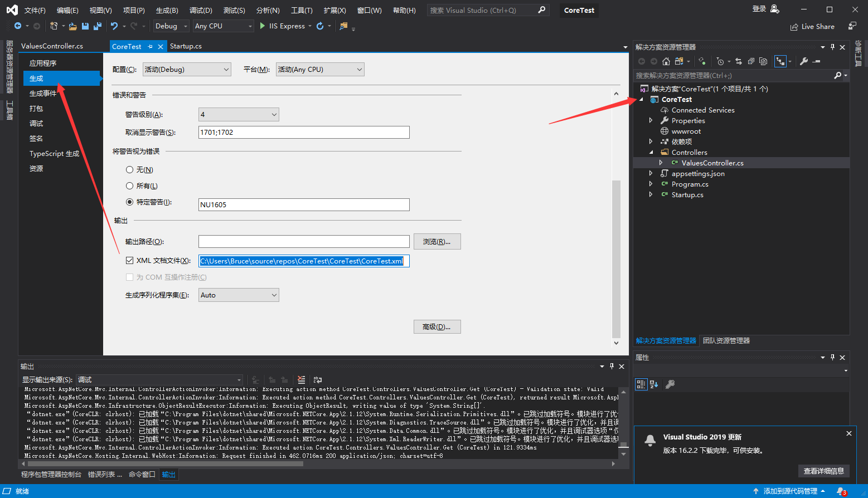This screenshot has height=498, width=868.
Task: Switch to 团队资源管理器 tab
Action: pyautogui.click(x=726, y=340)
